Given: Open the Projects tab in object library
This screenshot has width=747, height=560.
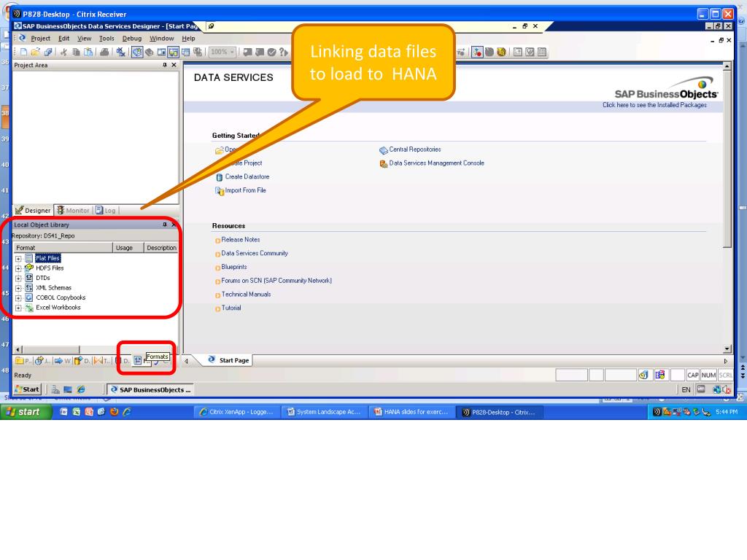Looking at the screenshot, I should coord(23,360).
